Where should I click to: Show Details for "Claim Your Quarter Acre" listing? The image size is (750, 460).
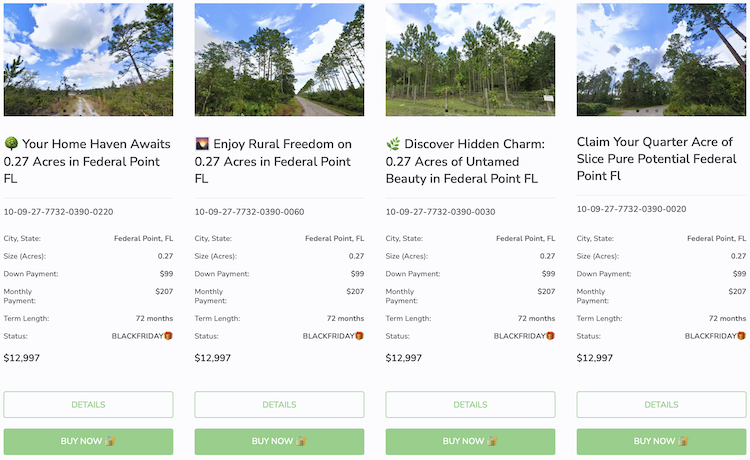click(661, 405)
